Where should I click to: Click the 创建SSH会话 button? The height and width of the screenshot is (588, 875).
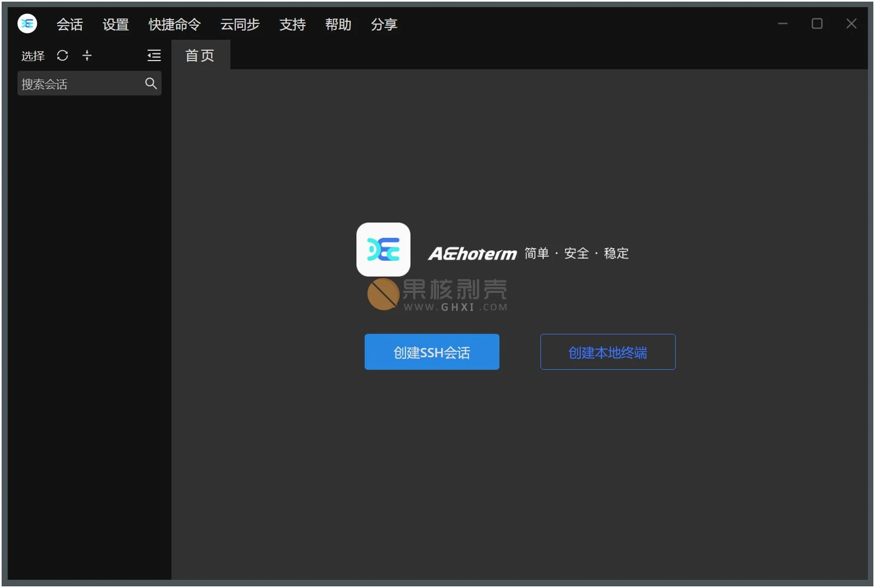click(x=432, y=352)
